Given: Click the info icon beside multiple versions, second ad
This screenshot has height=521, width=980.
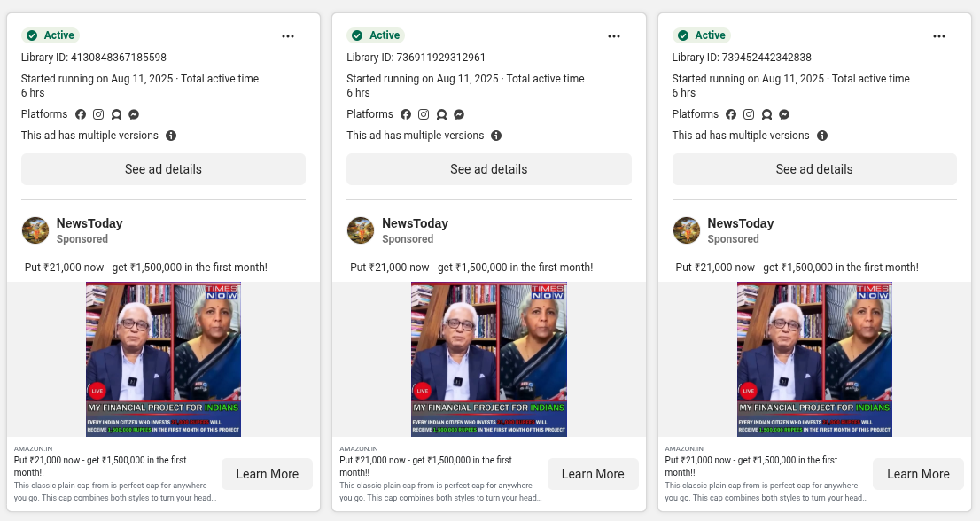Looking at the screenshot, I should 496,136.
